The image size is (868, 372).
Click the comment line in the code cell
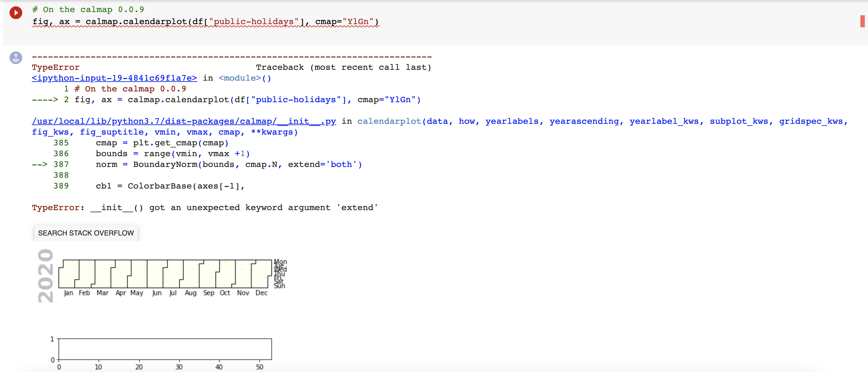pyautogui.click(x=88, y=10)
